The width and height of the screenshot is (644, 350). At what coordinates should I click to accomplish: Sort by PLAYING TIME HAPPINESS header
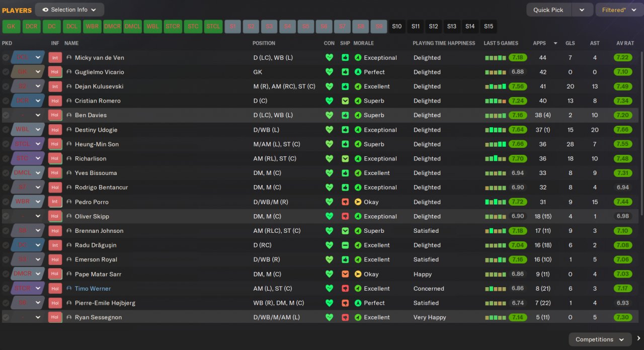point(444,43)
